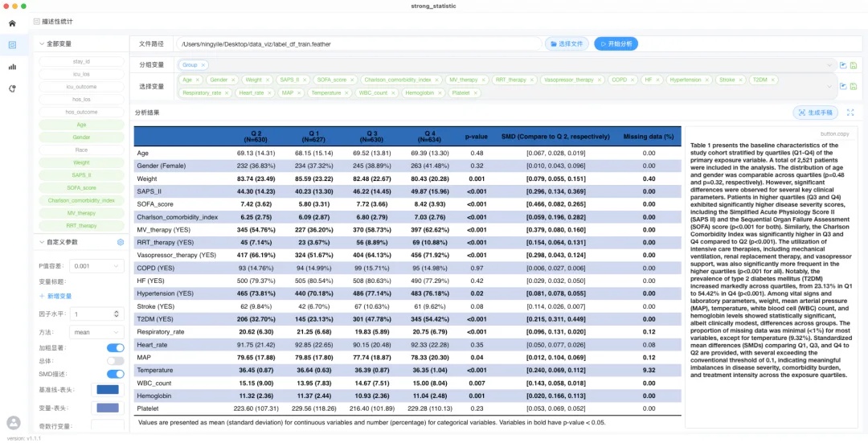Click the settings gear in 自定义参数 header
868x443 pixels.
[120, 242]
